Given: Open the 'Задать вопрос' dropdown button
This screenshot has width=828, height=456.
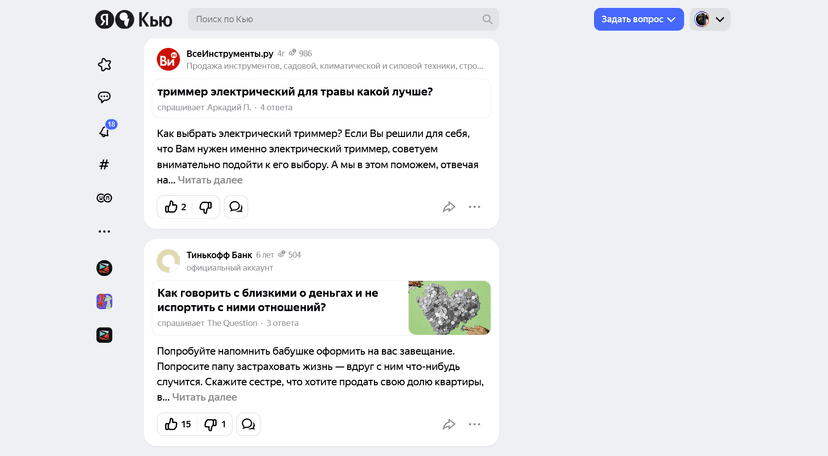Looking at the screenshot, I should coord(638,20).
